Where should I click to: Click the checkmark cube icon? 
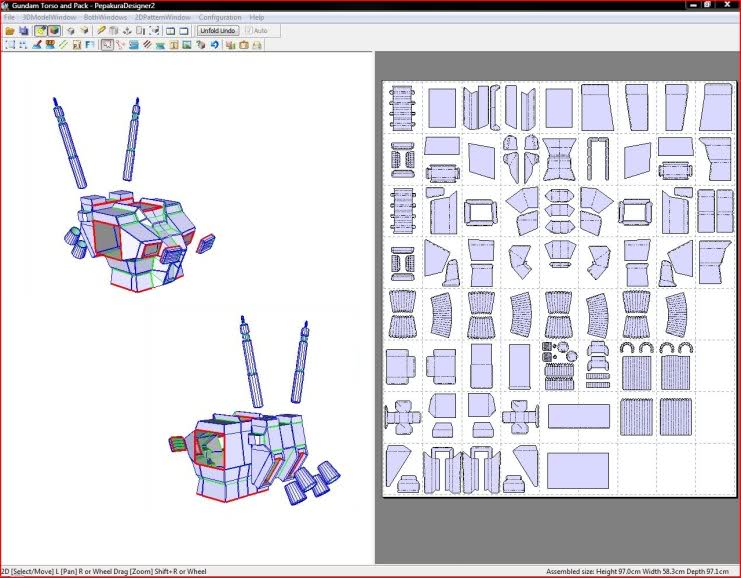[x=200, y=45]
